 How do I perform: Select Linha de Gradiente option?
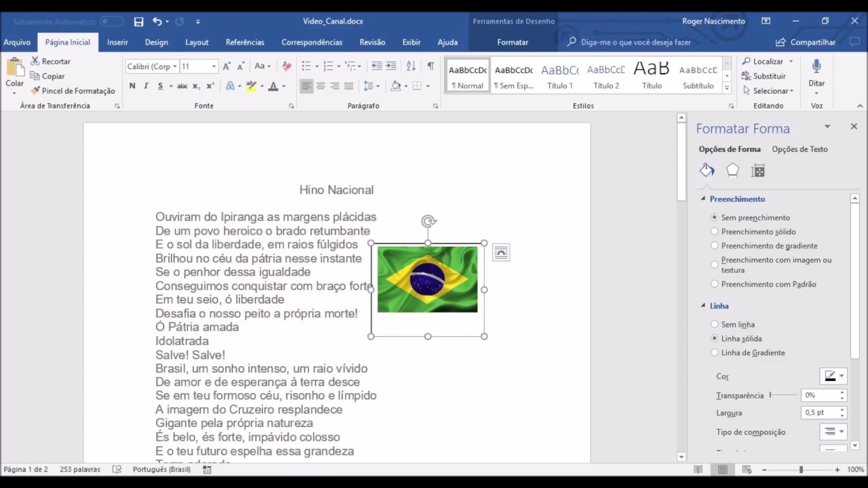pos(715,352)
